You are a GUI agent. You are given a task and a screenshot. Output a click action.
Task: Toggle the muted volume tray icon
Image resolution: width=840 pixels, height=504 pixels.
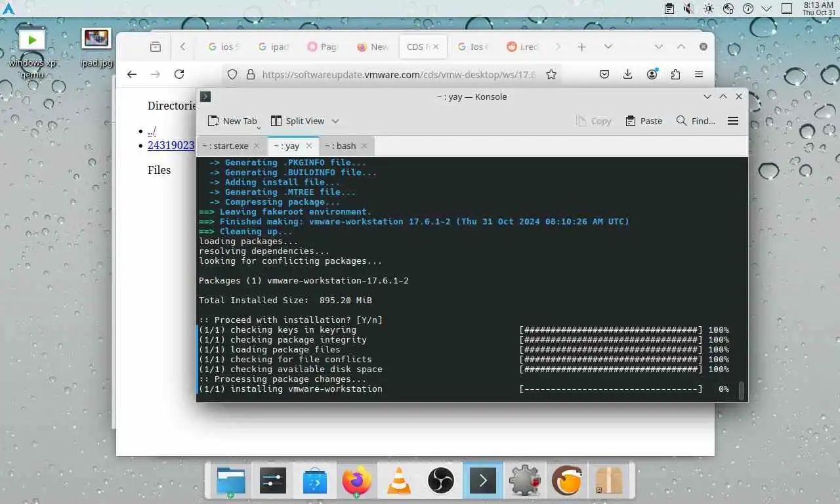tap(688, 9)
